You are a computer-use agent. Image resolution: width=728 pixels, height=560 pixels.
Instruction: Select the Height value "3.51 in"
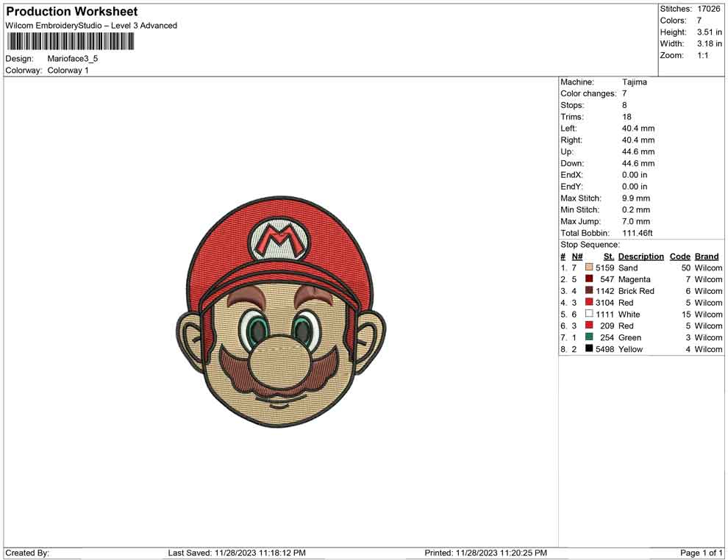(x=709, y=32)
